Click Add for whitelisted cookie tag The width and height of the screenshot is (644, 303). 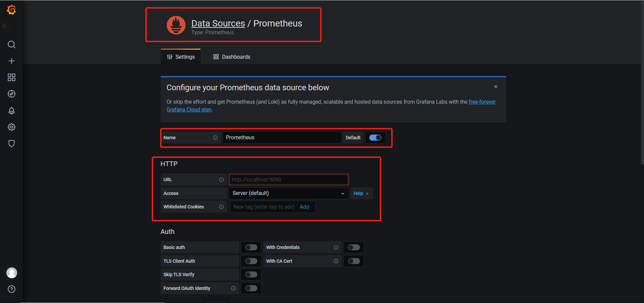pyautogui.click(x=304, y=207)
